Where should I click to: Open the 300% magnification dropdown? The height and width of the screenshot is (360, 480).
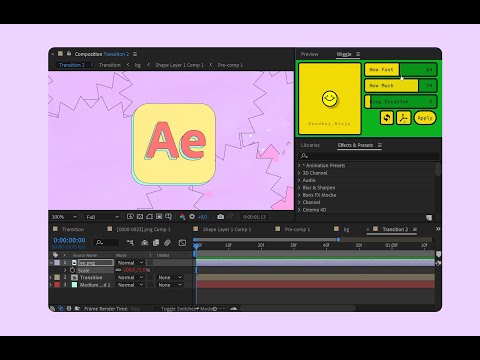point(64,217)
